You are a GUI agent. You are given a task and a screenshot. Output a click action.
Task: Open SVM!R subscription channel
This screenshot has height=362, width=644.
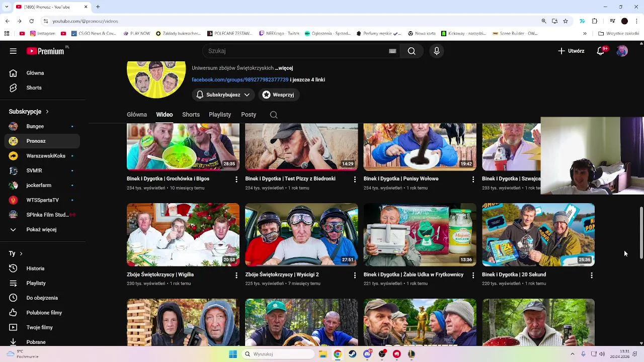[42, 170]
